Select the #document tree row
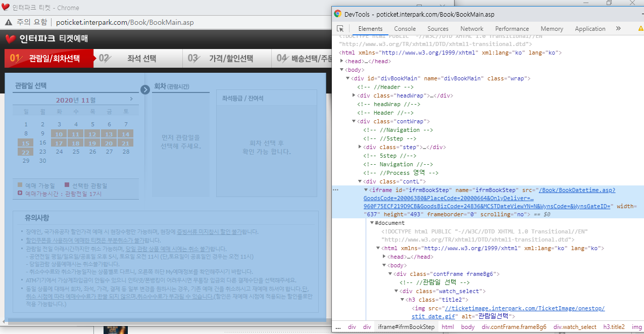This screenshot has width=644, height=334. 389,222
